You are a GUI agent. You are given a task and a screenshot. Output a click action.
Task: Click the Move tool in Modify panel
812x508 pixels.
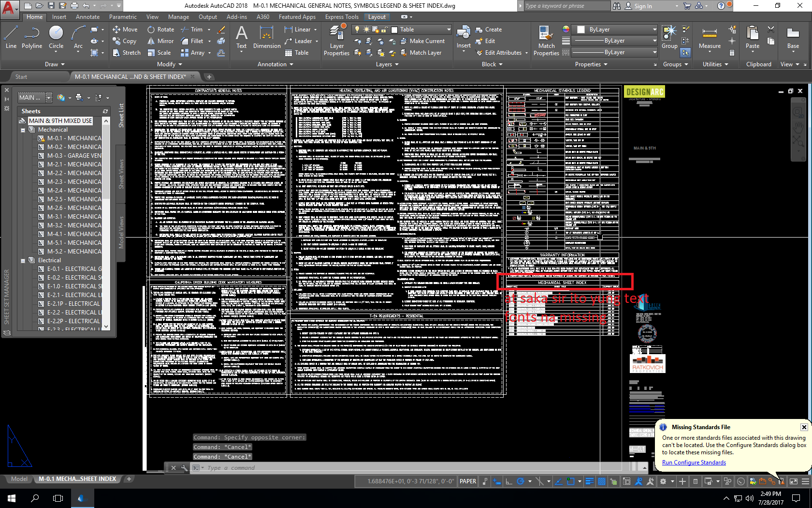[125, 30]
